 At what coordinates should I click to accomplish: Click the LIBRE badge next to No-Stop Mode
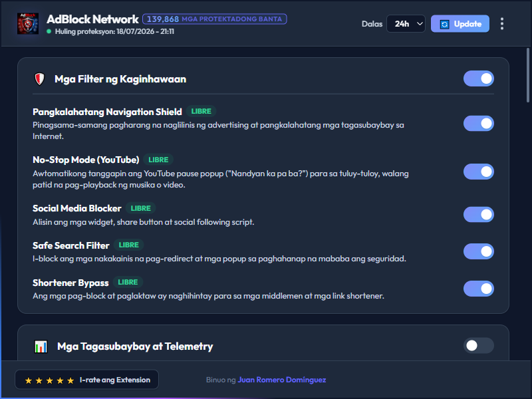[158, 160]
